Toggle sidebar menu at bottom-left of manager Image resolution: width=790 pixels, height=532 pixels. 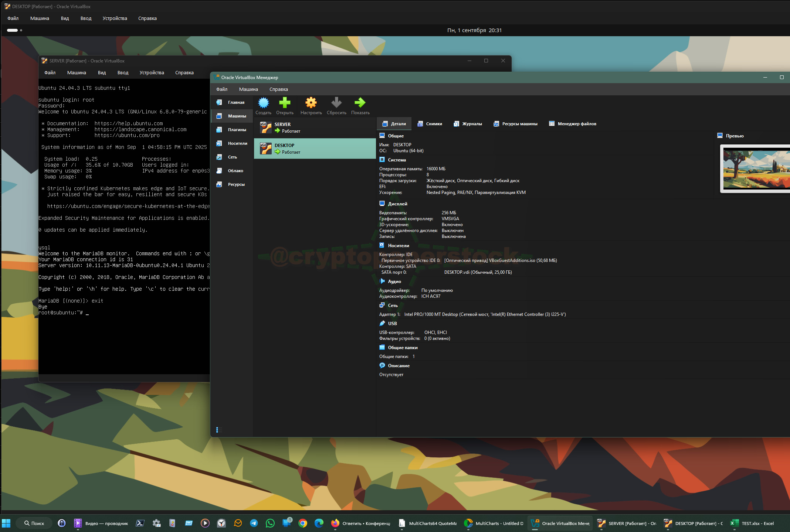tap(219, 430)
